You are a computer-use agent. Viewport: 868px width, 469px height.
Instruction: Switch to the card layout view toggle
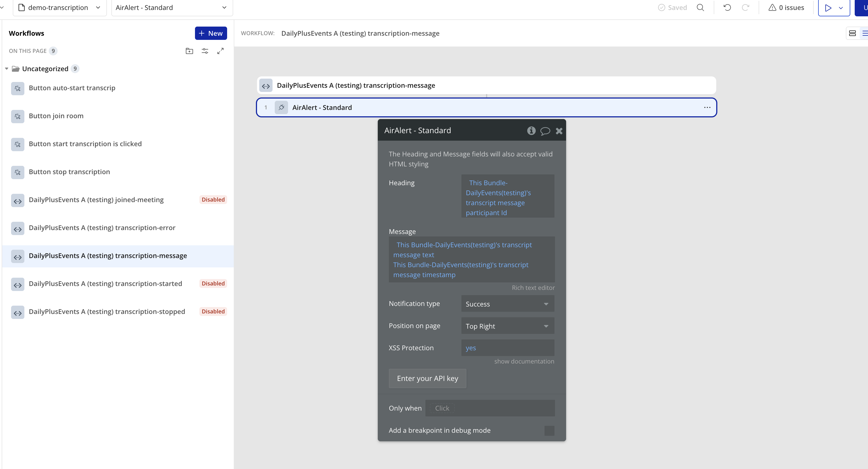click(852, 33)
